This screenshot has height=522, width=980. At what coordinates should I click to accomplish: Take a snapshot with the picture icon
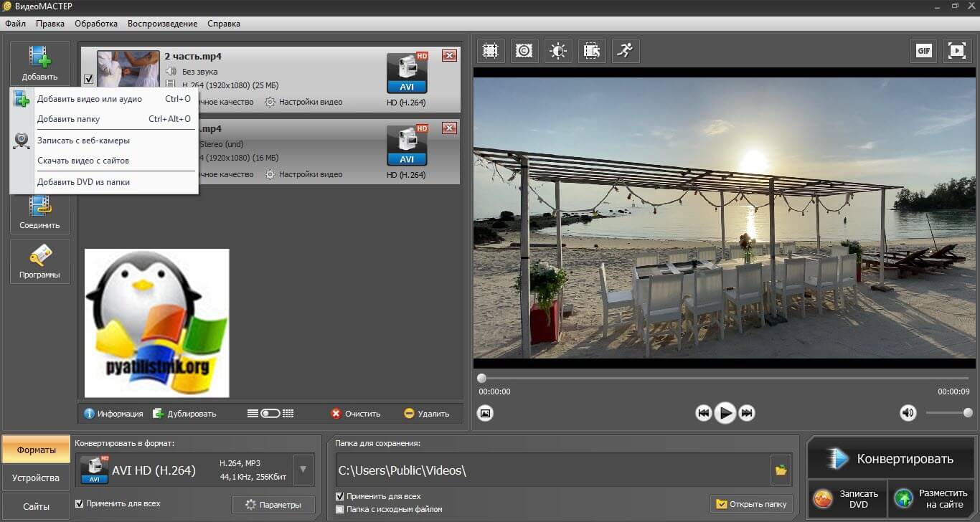click(x=486, y=413)
